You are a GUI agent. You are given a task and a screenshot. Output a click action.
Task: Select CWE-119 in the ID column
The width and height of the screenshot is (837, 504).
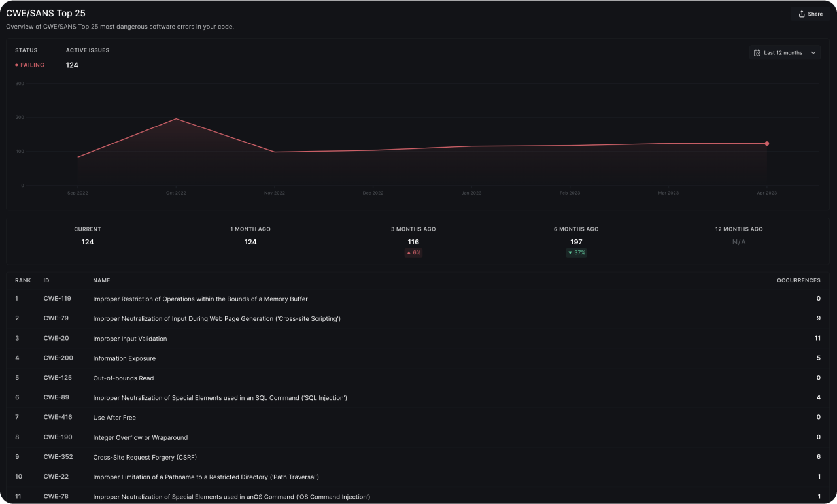tap(58, 299)
